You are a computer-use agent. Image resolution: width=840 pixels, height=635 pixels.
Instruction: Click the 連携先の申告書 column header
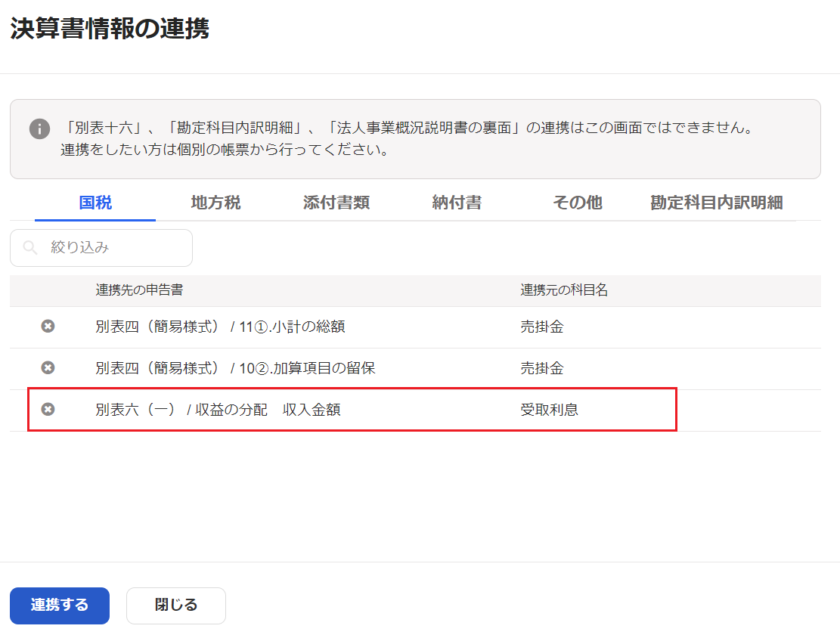(x=139, y=290)
